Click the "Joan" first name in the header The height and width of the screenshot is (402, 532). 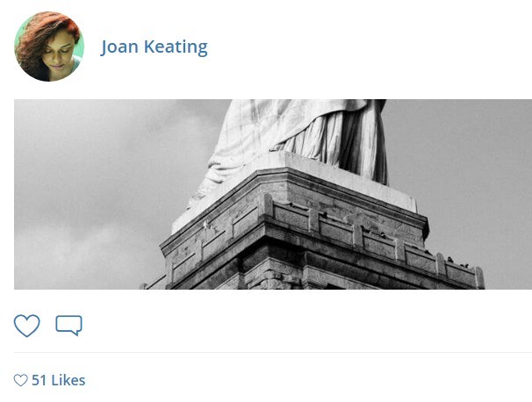119,47
